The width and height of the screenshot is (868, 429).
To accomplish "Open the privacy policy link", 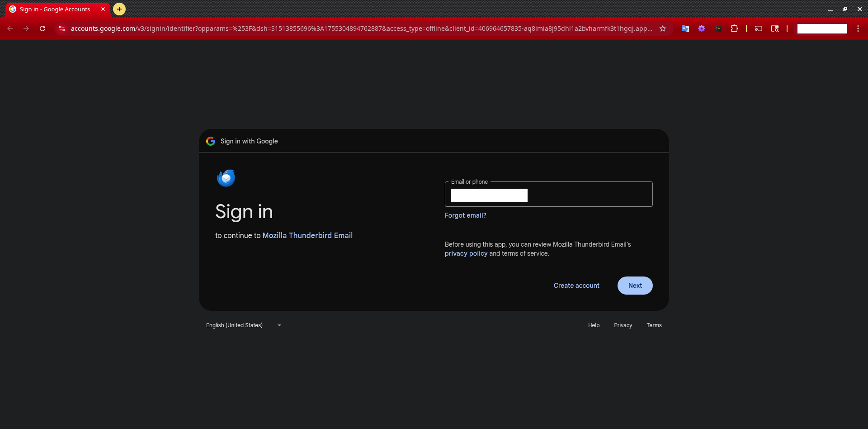I will [466, 253].
